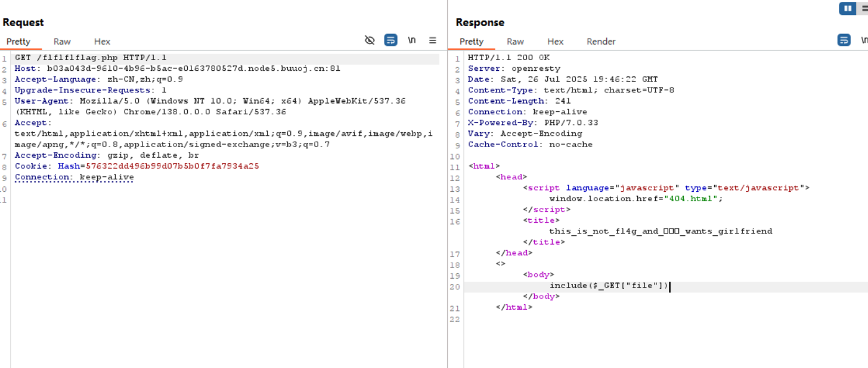868x368 pixels.
Task: Click the opening <html> tag in Response
Action: click(484, 166)
